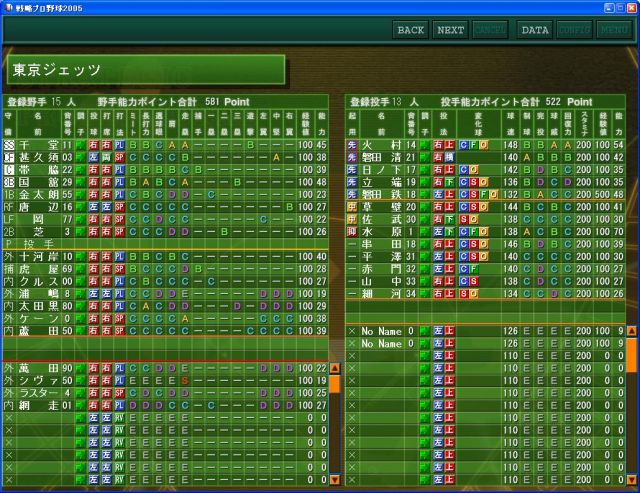Viewport: 640px width, 493px height.
Task: Select pitcher 磐田 清 number 21
Action: pos(485,157)
